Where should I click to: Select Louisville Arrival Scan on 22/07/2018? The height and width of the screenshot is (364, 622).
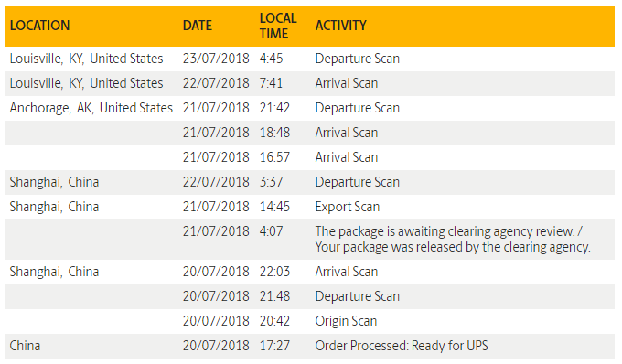tap(310, 83)
